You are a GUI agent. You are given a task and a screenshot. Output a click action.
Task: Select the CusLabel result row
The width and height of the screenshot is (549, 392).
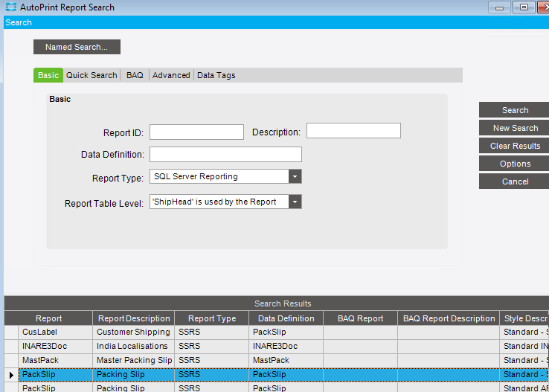coord(277,332)
